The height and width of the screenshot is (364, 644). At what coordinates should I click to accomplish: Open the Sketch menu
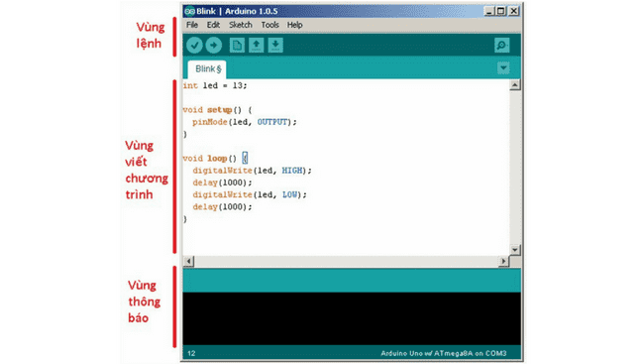(x=241, y=25)
